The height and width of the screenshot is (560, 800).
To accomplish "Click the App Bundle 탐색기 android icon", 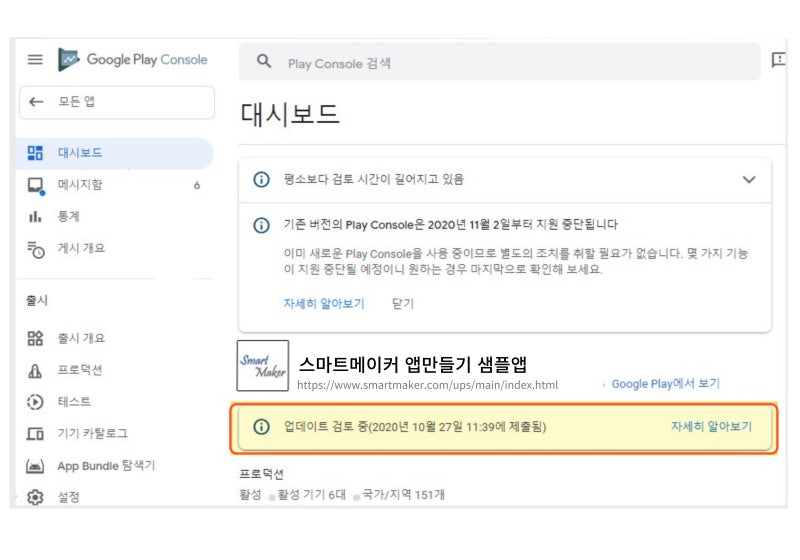I will 35,466.
